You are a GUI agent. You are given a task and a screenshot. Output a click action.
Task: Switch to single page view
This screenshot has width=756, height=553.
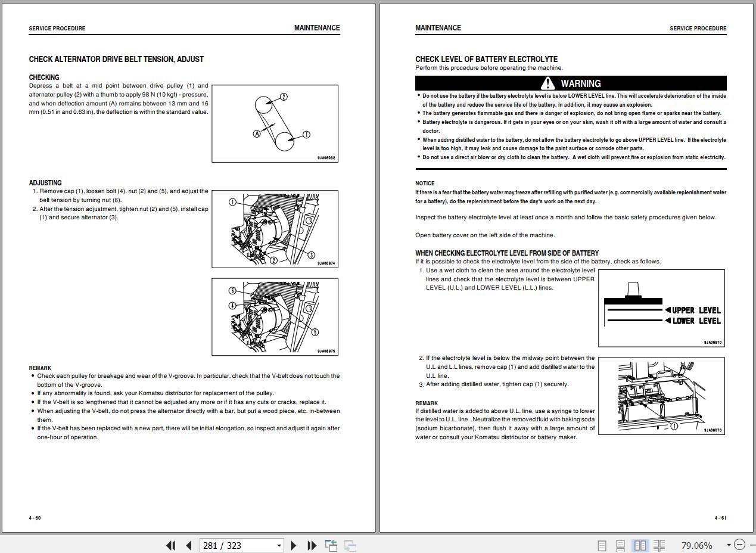[x=602, y=545]
